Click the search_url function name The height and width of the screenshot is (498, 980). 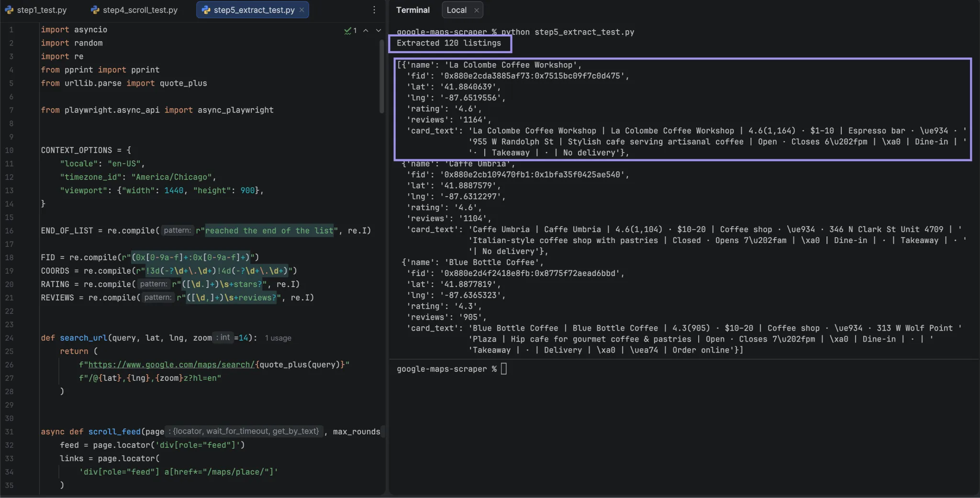point(83,338)
